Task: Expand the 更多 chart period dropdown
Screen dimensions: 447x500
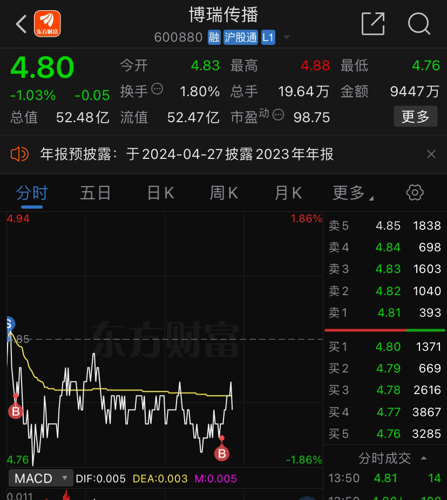Action: [353, 193]
